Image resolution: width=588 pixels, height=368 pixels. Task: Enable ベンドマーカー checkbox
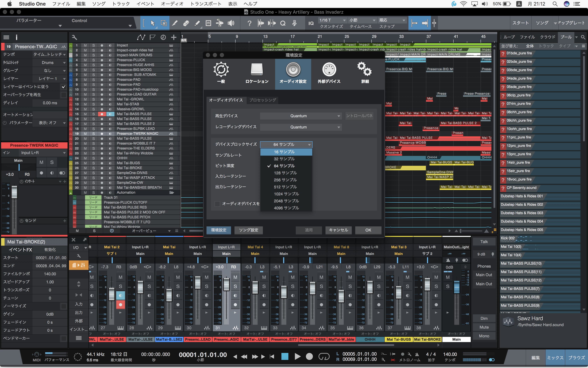(x=63, y=338)
